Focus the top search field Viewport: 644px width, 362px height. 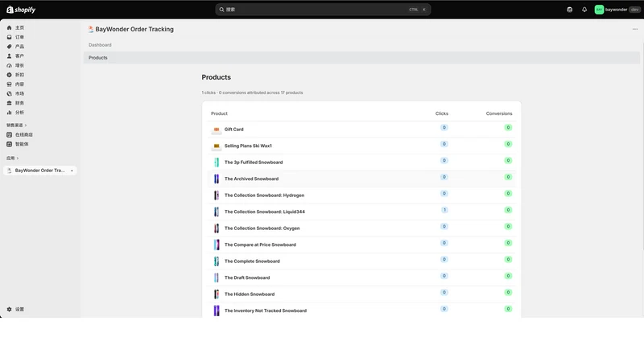(323, 10)
